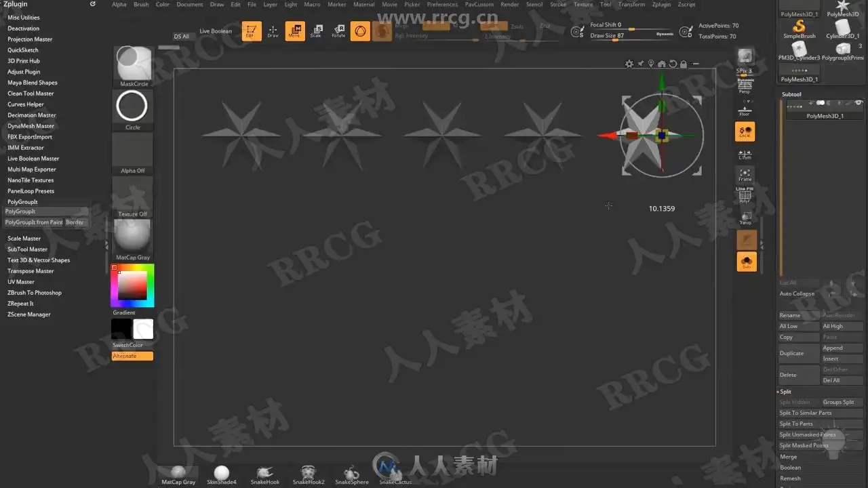
Task: Select the Cylinder3D_1 tool
Action: pyautogui.click(x=843, y=29)
